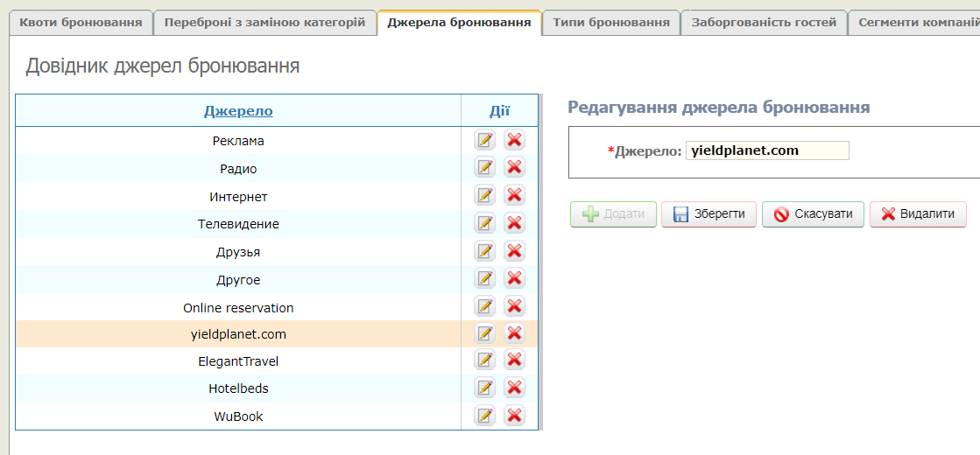Click the Видалити delete button
Viewport: 980px width, 455px height.
click(918, 214)
